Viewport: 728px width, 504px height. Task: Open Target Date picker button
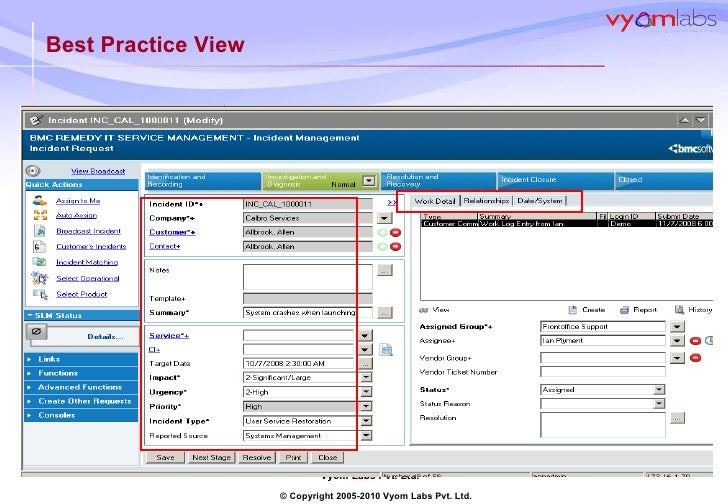click(x=366, y=363)
